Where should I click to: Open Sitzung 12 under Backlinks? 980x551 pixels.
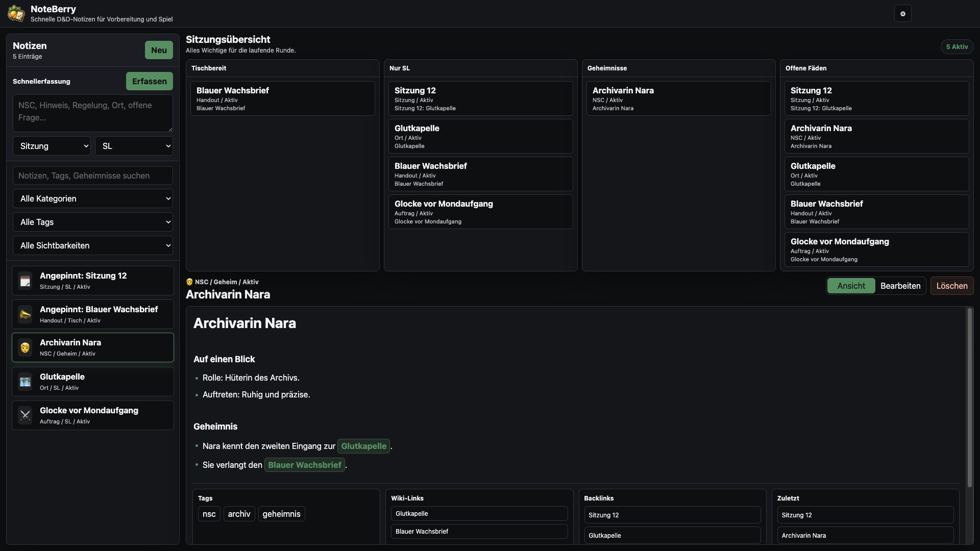click(672, 515)
